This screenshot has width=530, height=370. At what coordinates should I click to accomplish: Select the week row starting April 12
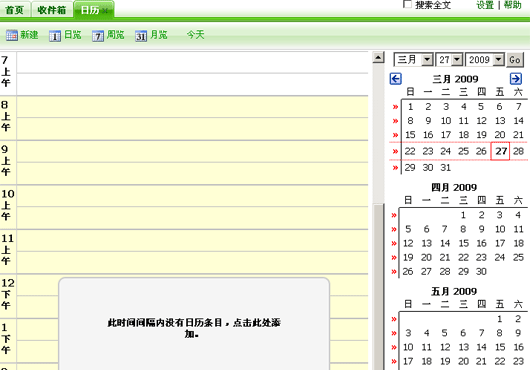click(x=394, y=244)
